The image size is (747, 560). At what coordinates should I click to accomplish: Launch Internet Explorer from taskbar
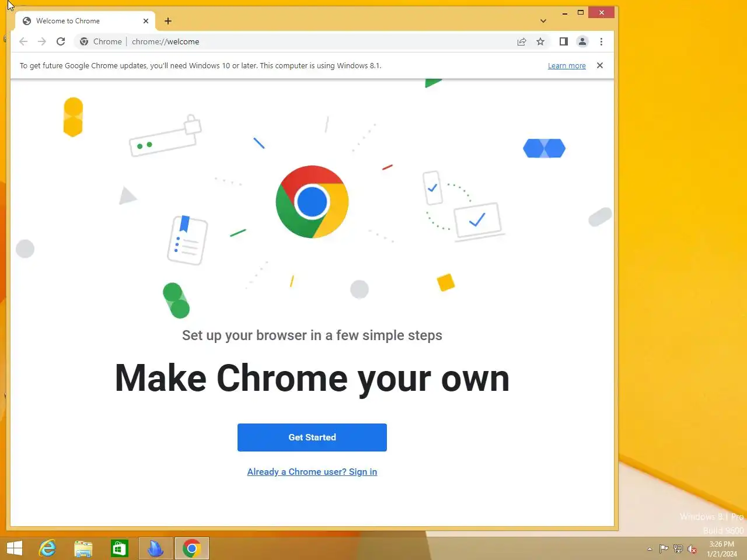click(47, 548)
